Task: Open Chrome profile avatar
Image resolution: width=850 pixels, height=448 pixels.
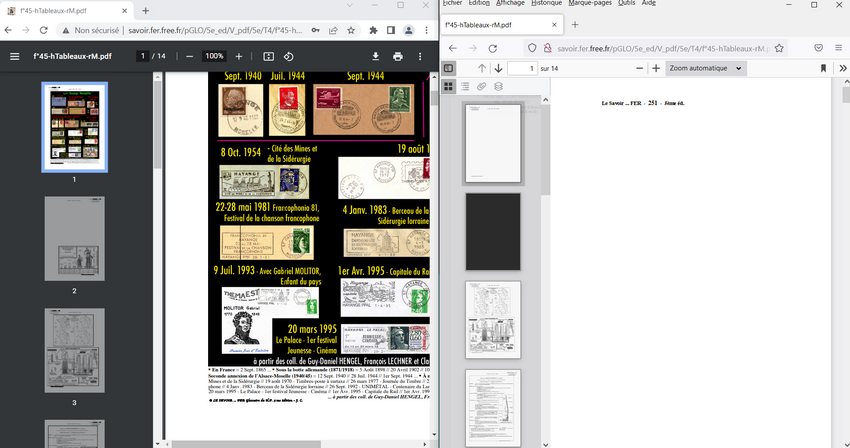Action: [409, 30]
